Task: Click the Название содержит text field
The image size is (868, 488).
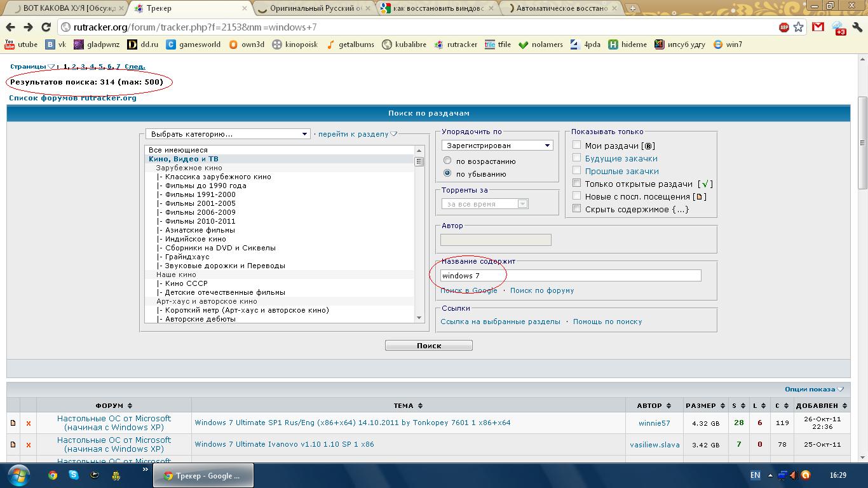Action: tap(571, 276)
